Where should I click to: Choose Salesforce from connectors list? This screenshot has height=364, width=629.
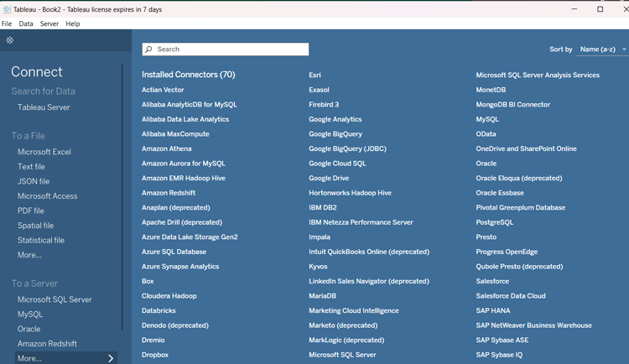492,281
